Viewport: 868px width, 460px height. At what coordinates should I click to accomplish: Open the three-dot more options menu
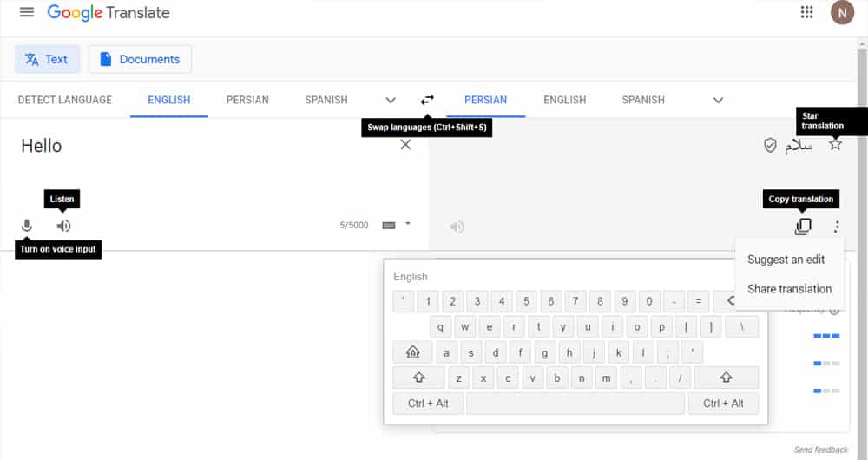(x=837, y=226)
